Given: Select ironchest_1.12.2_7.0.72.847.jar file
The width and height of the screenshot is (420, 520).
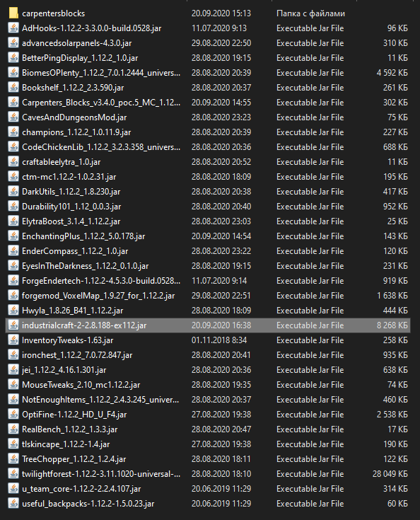Looking at the screenshot, I should click(x=77, y=355).
